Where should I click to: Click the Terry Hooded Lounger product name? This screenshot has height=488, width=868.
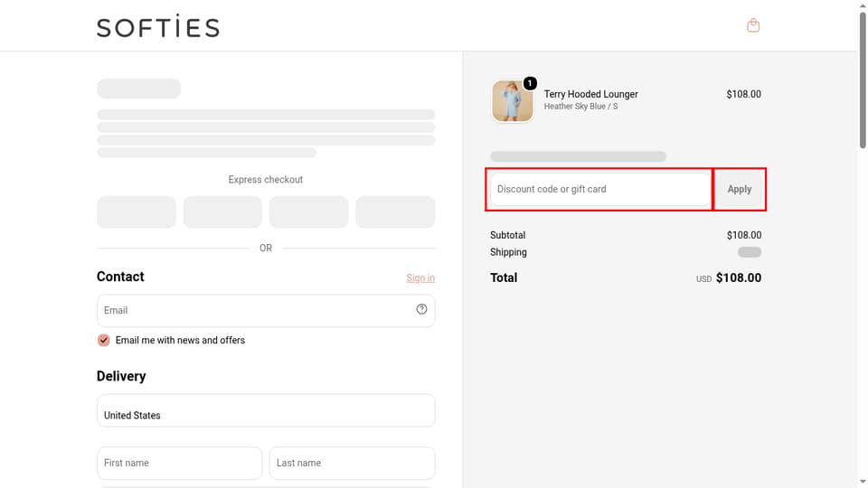click(590, 94)
